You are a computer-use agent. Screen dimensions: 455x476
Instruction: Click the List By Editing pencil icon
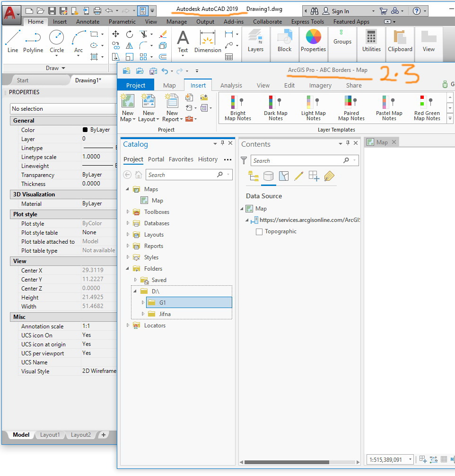coord(298,176)
